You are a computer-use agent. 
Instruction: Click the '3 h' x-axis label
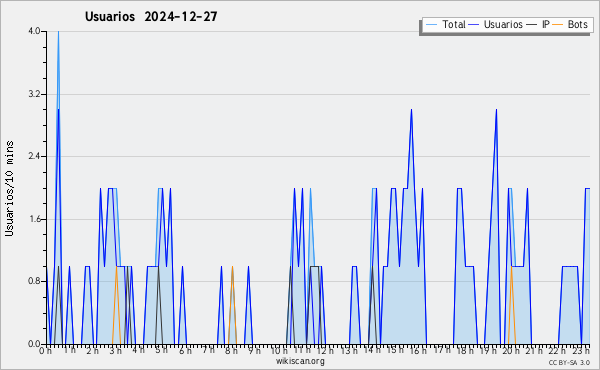coord(115,351)
